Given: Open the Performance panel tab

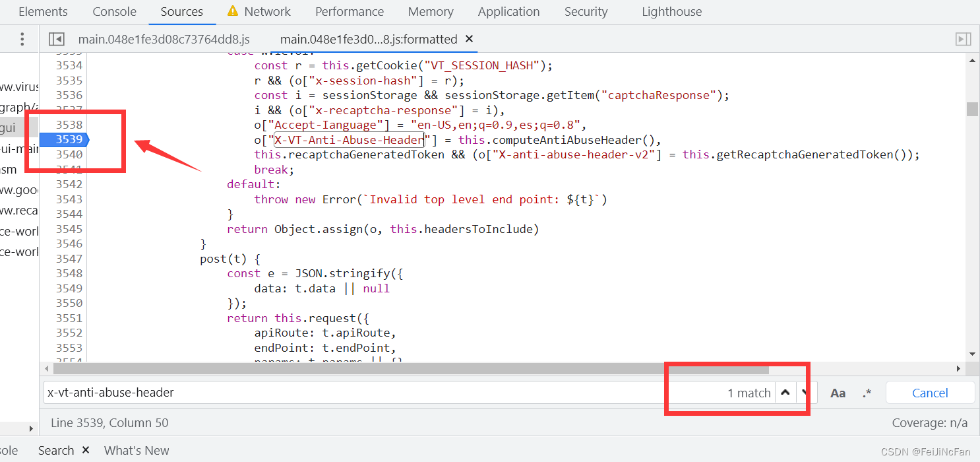Looking at the screenshot, I should pos(350,11).
